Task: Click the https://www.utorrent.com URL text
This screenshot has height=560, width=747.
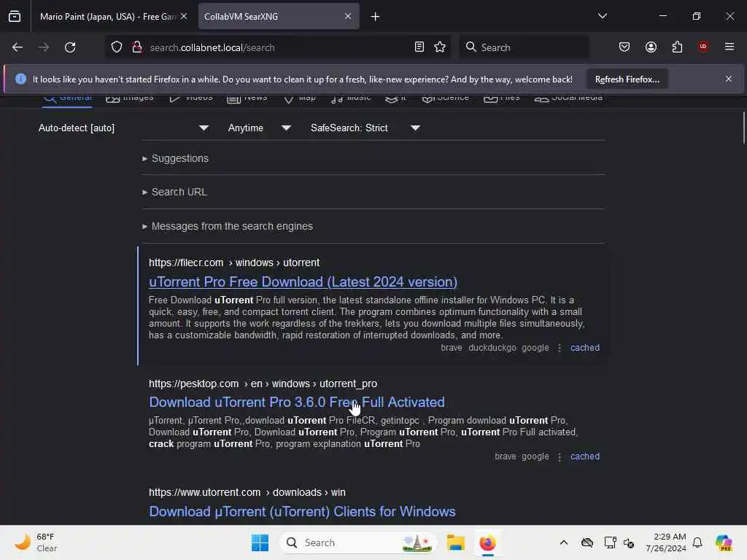Action: pyautogui.click(x=204, y=492)
